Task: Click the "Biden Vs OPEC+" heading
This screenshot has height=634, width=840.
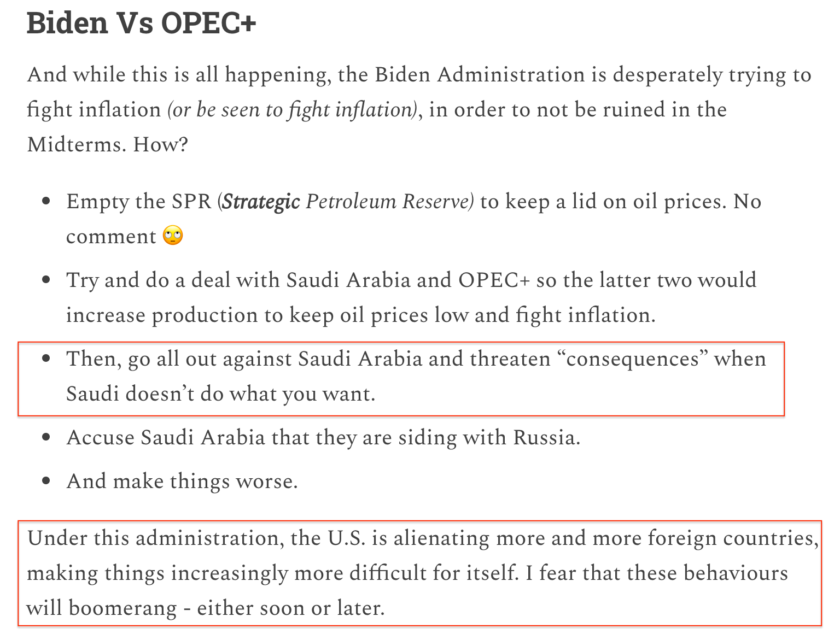Action: (141, 24)
